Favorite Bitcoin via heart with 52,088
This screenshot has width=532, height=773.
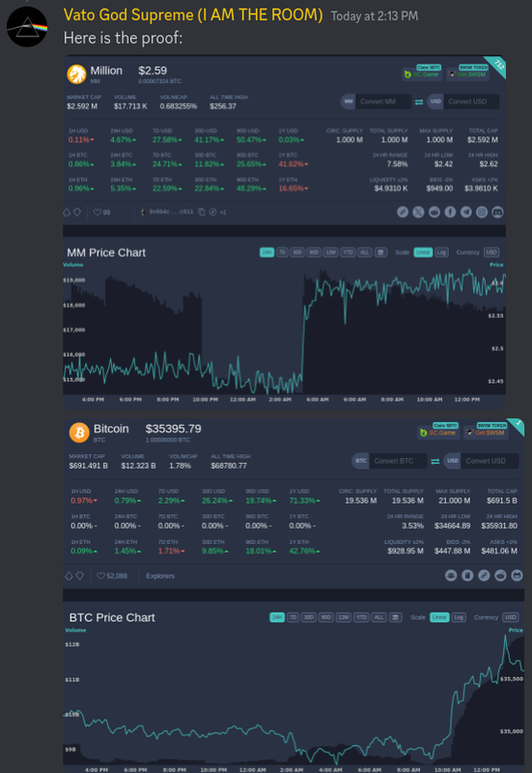tap(112, 576)
